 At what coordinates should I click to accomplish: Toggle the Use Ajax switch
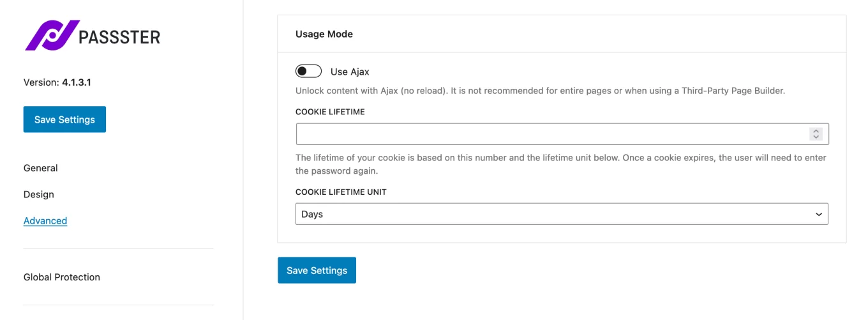click(308, 72)
